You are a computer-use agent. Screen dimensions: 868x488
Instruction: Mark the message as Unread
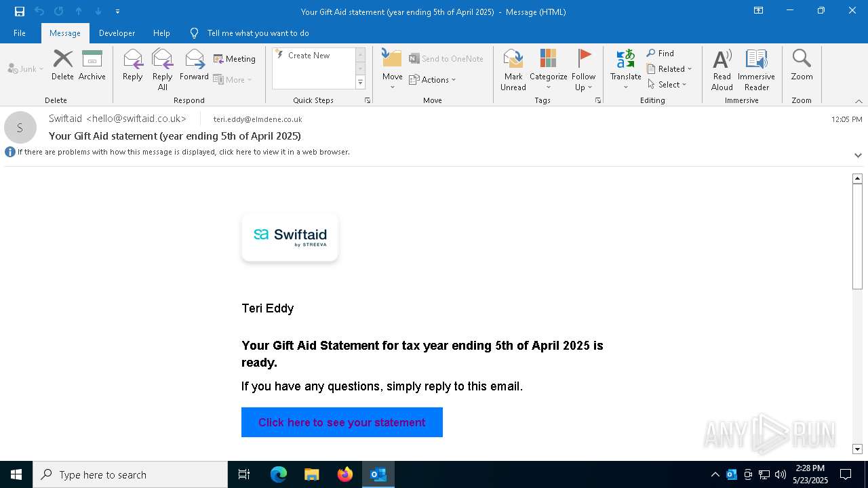click(513, 69)
